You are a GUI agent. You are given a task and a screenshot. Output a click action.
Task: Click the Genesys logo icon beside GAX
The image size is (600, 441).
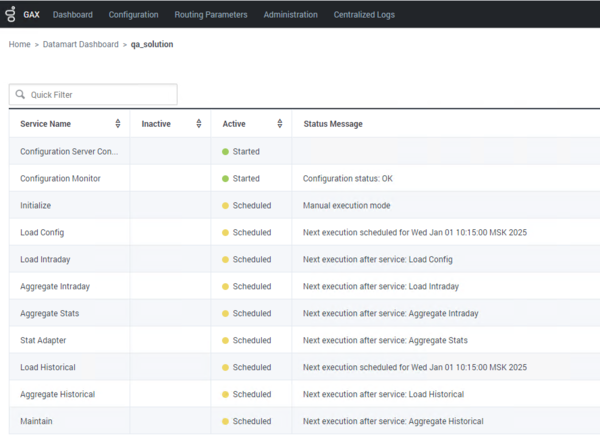click(x=11, y=14)
